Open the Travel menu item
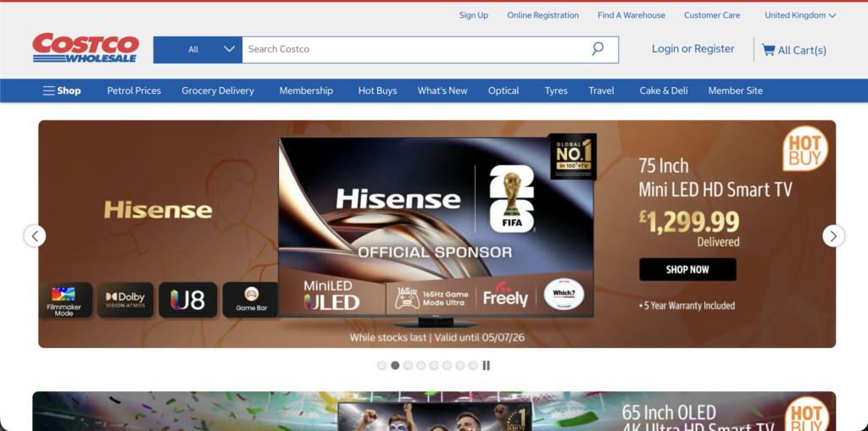The height and width of the screenshot is (431, 868). 601,91
